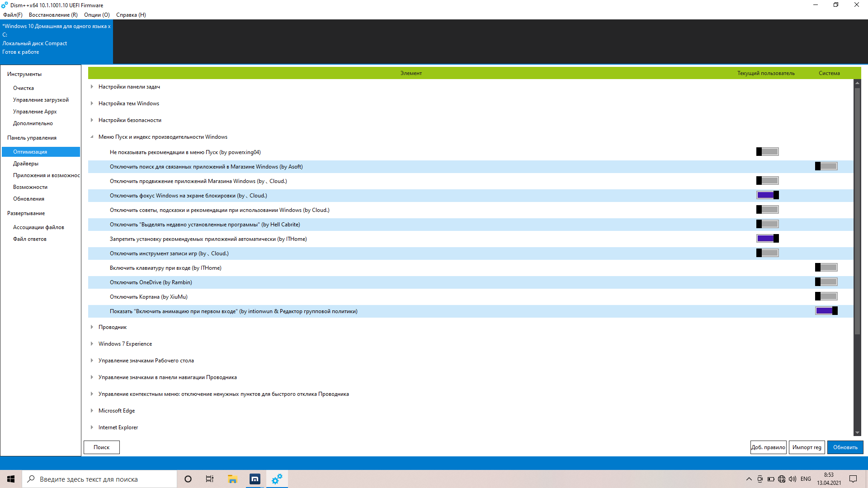Viewport: 868px width, 488px height.
Task: Click scrollbar down arrow in optimization list
Action: tap(857, 433)
